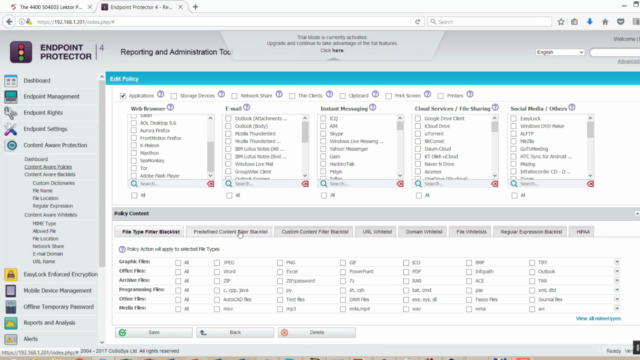Click Firefox downloads arrow icon
The width and height of the screenshot is (640, 360).
(x=589, y=22)
